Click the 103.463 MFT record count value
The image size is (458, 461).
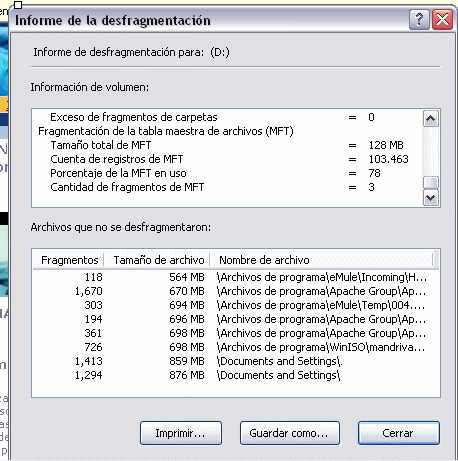pos(389,159)
